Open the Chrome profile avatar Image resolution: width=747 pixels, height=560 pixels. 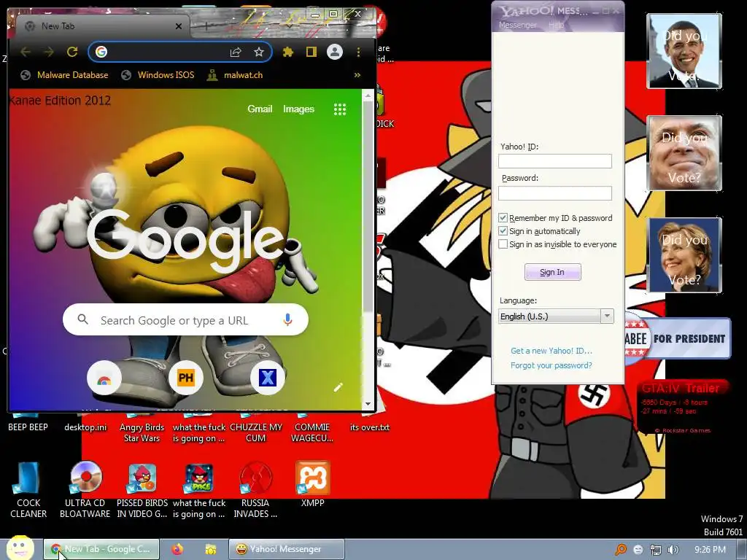335,52
